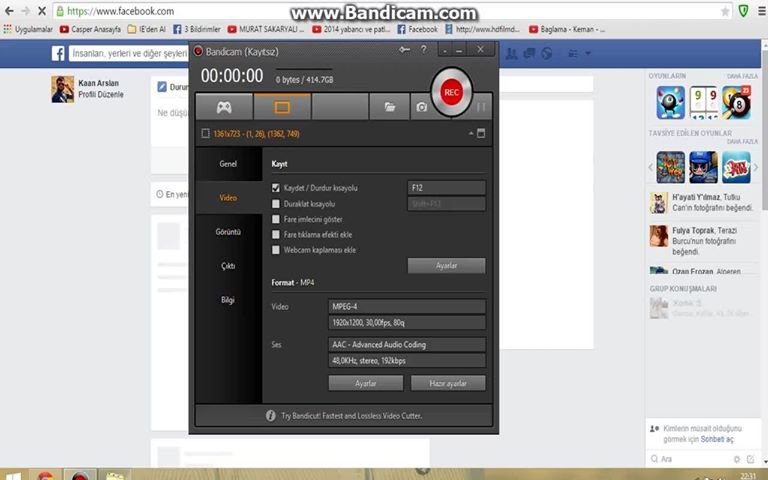Open MURAT SAKARYALI bookmark
Screen dimensions: 768x480
[266, 29]
